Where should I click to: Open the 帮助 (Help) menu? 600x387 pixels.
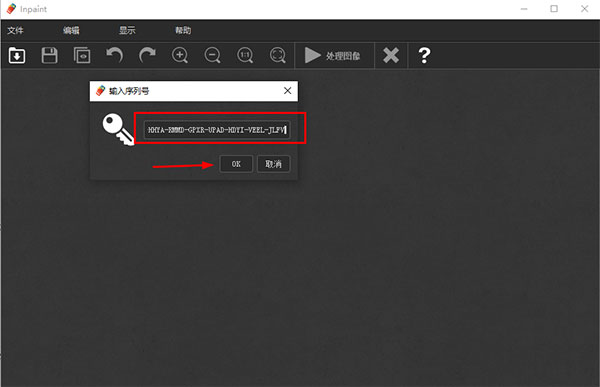[x=183, y=30]
